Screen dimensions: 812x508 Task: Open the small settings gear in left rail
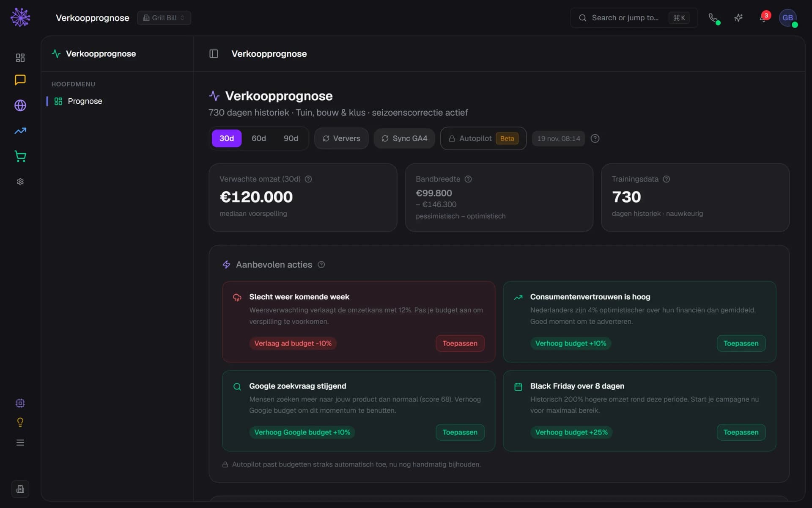pos(20,182)
